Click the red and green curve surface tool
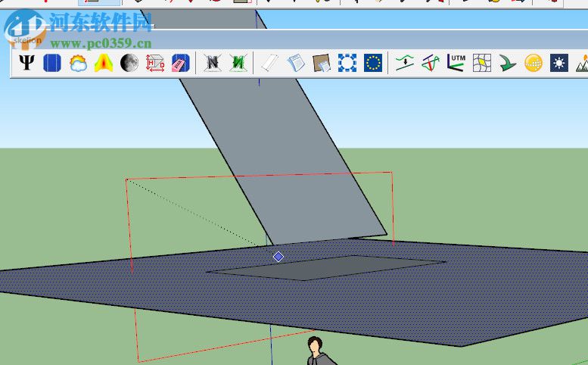 tap(431, 63)
